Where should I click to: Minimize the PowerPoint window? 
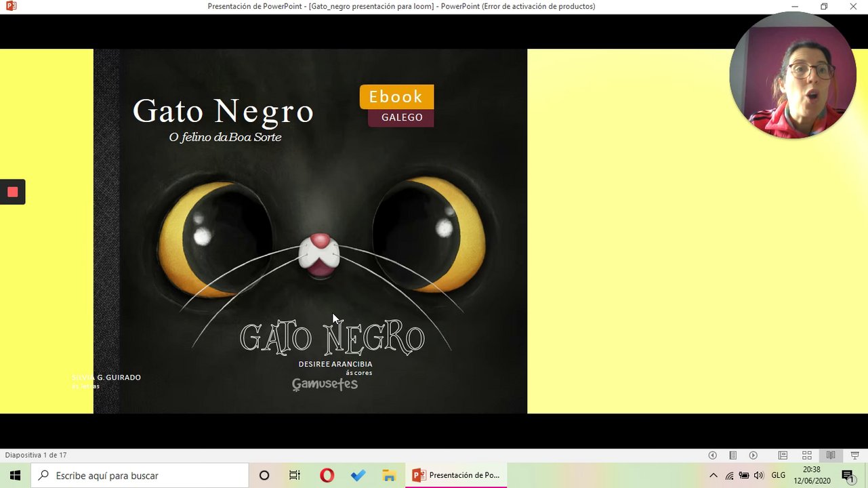coord(795,6)
